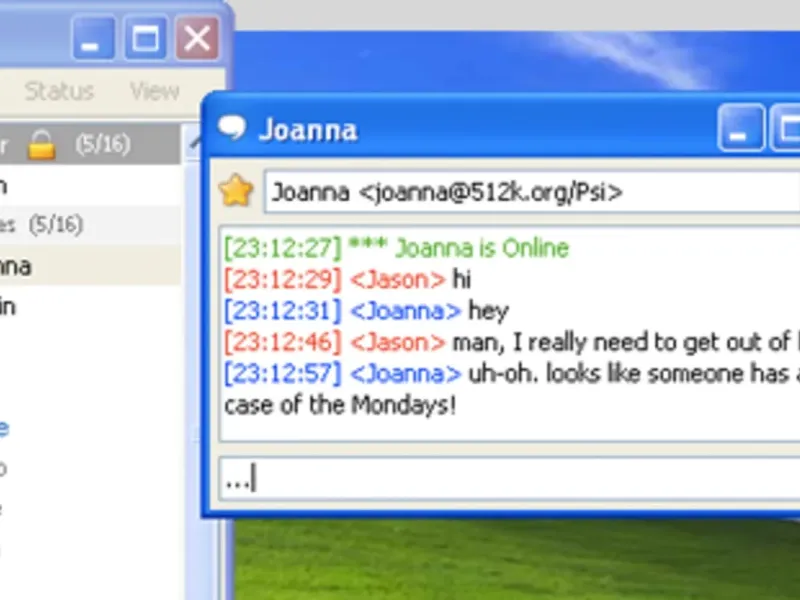Open the Status menu in the roster window
The image size is (800, 600).
59,91
